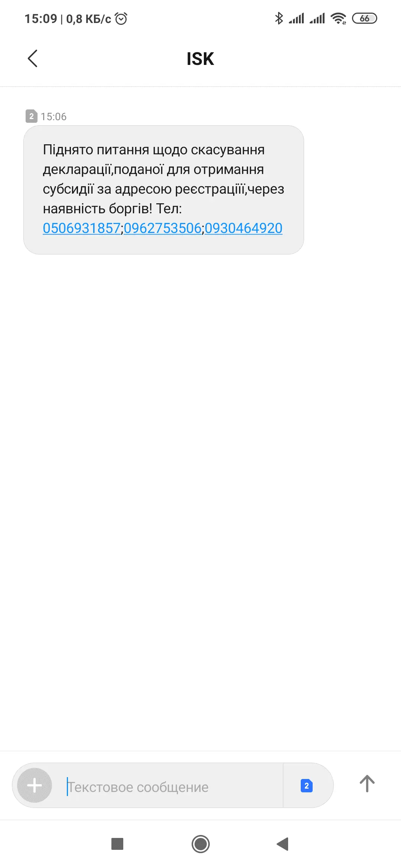Tap the back arrow to leave conversation

pyautogui.click(x=33, y=59)
